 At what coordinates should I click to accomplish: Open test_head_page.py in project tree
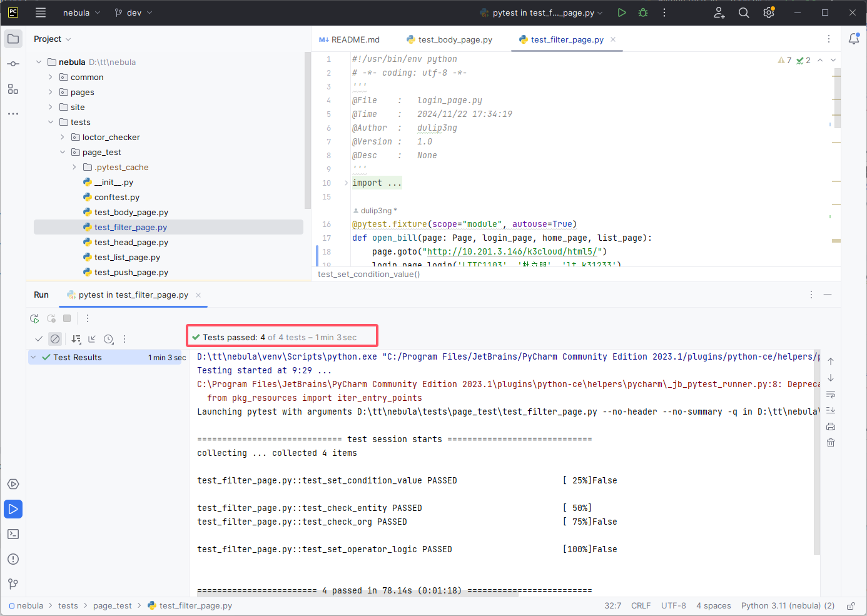[131, 242]
